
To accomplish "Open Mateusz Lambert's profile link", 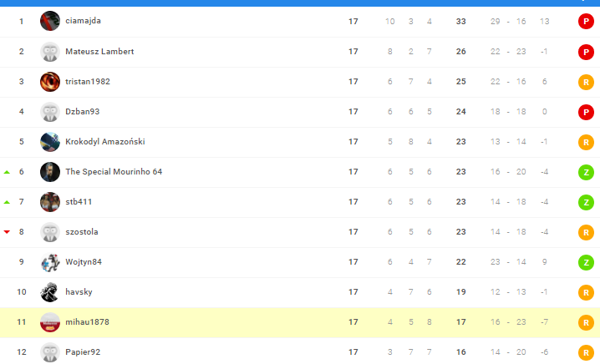I will click(99, 52).
